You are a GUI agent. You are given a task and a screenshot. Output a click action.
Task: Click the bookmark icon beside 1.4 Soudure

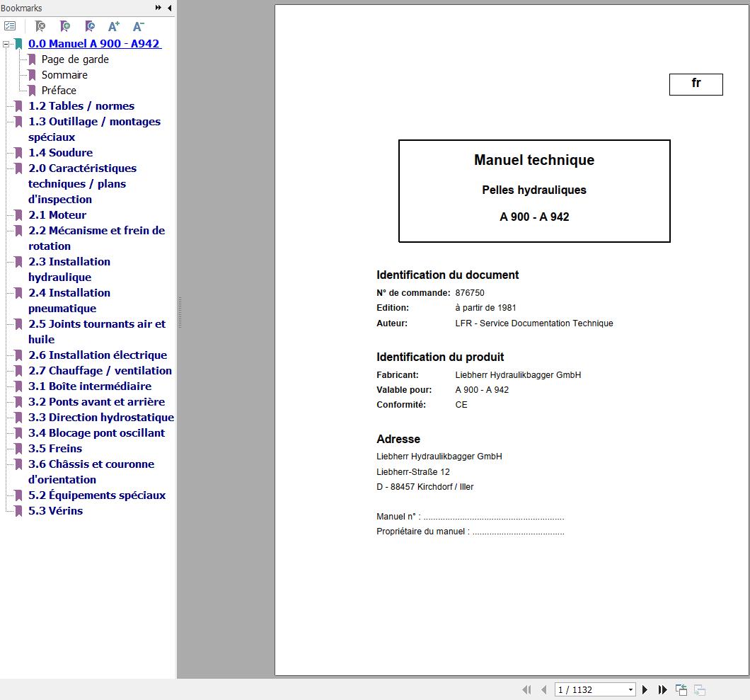pyautogui.click(x=18, y=153)
